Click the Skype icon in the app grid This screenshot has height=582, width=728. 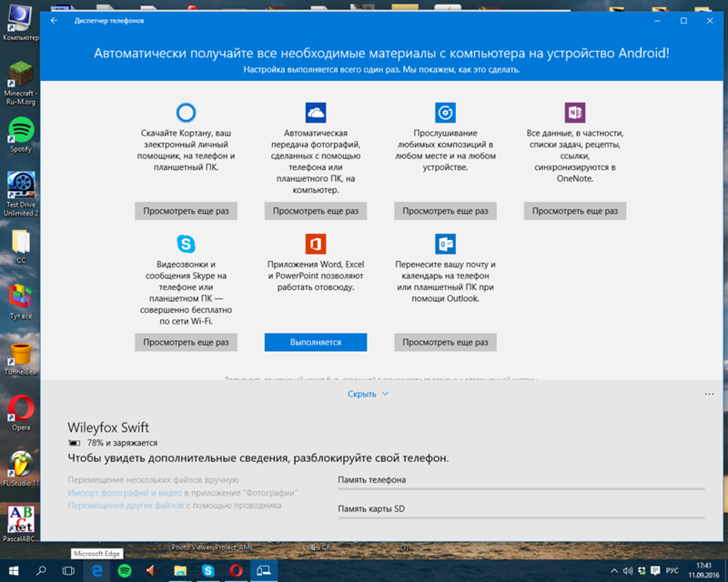[x=186, y=244]
